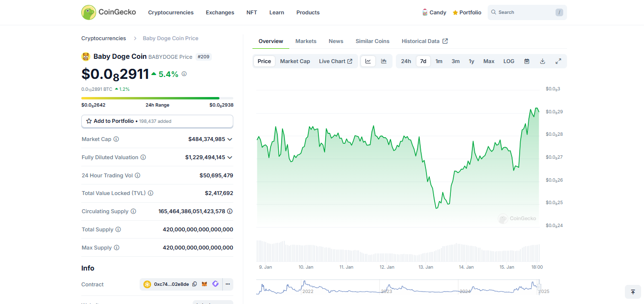Select the 3m time range
Screen dimensions: 644x304
click(x=456, y=61)
